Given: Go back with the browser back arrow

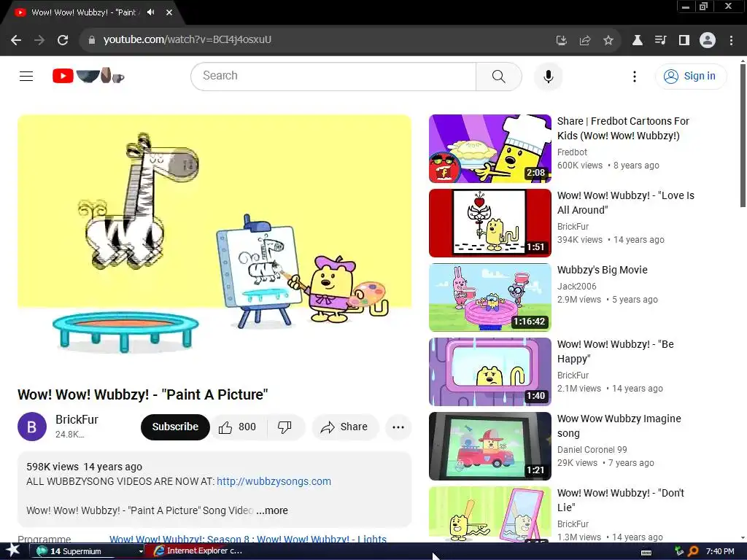Looking at the screenshot, I should tap(16, 40).
